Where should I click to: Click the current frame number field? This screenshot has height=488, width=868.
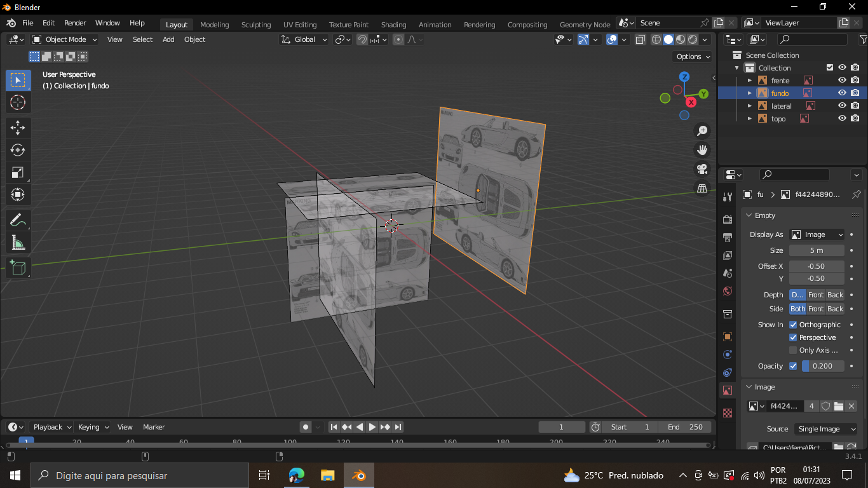tap(562, 427)
